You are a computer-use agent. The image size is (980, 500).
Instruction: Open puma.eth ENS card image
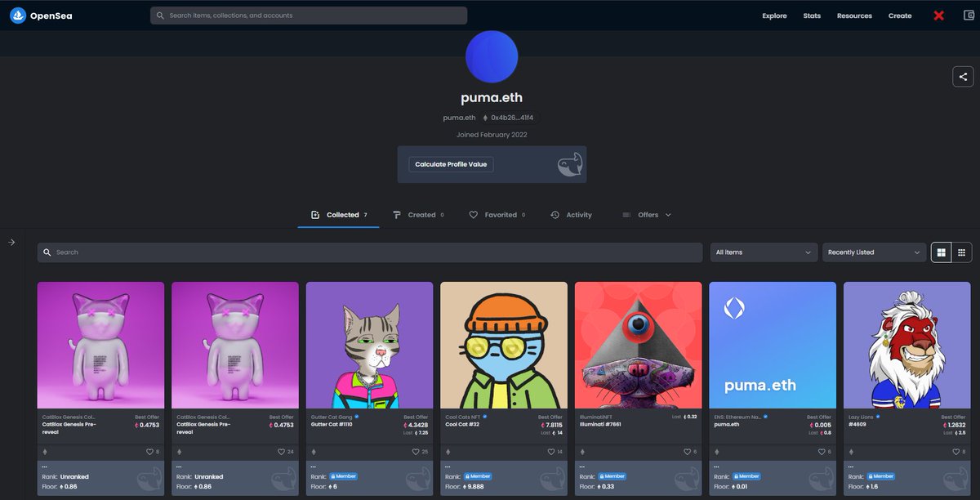[x=773, y=346]
